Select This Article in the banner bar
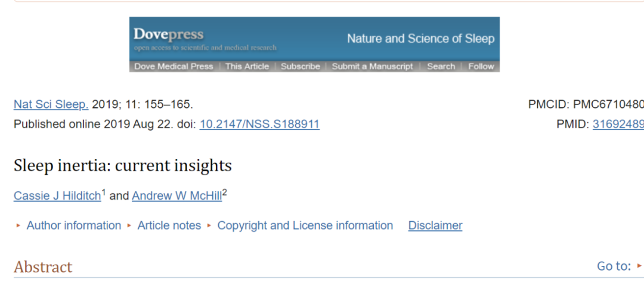644x282 pixels. pyautogui.click(x=247, y=67)
